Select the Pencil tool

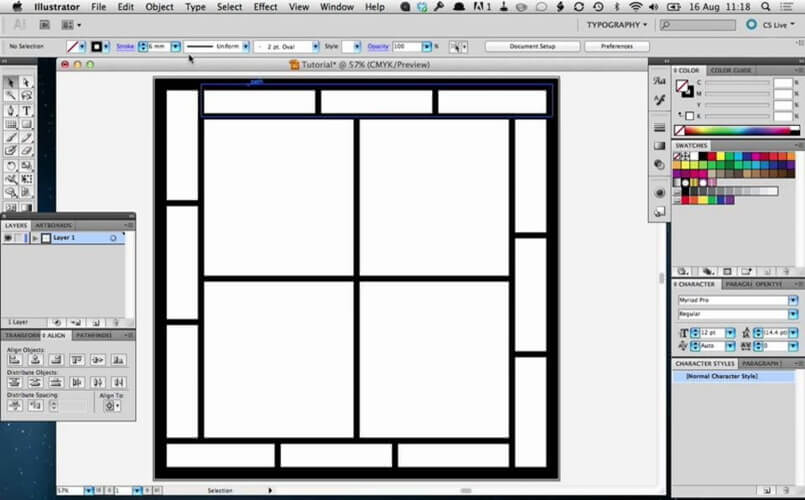click(x=26, y=137)
